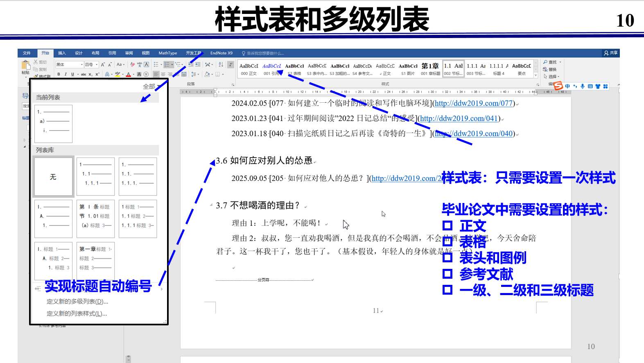Screen dimensions: 644x363
Task: Open the borders dropdown arrow
Action: click(x=223, y=74)
